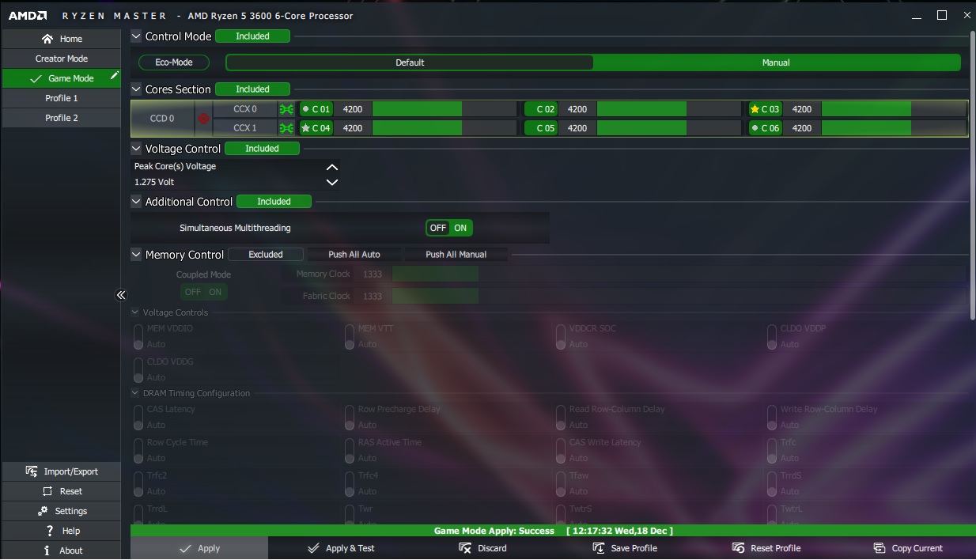This screenshot has width=976, height=560.
Task: Click the dot indicator on core C 06
Action: (755, 128)
